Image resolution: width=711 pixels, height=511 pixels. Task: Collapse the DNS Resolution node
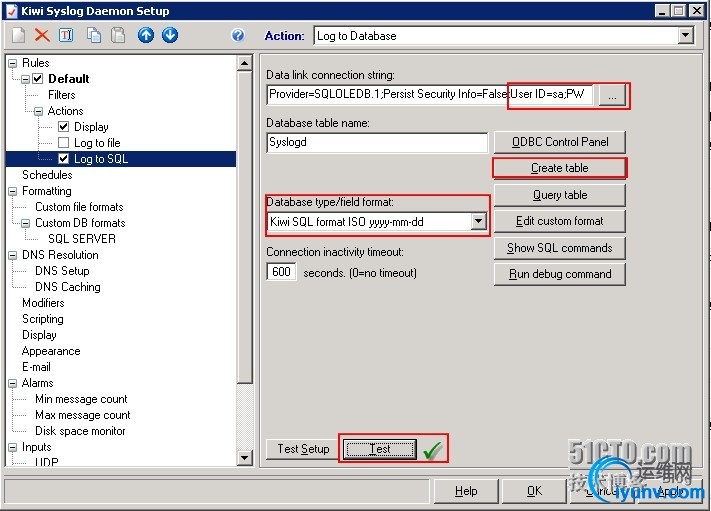point(13,255)
